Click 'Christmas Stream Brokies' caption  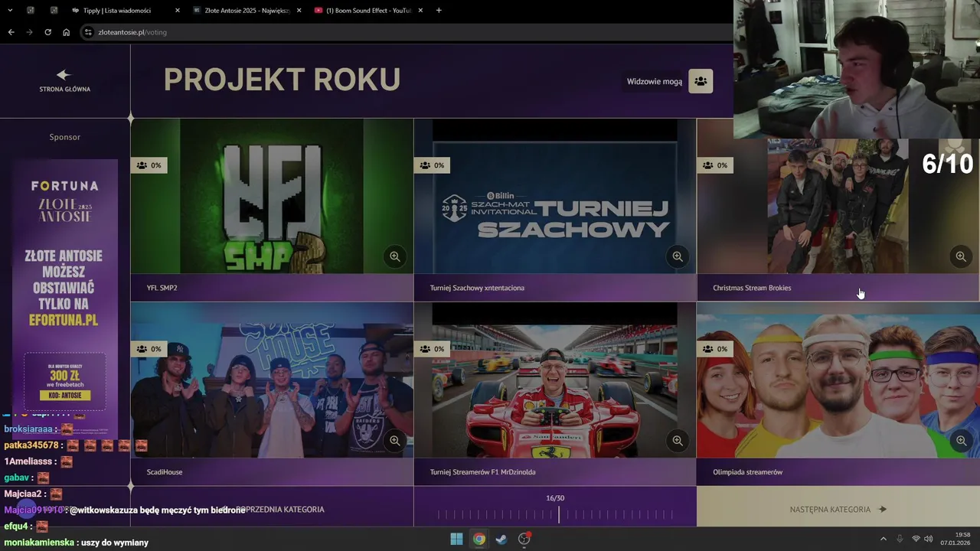(752, 288)
